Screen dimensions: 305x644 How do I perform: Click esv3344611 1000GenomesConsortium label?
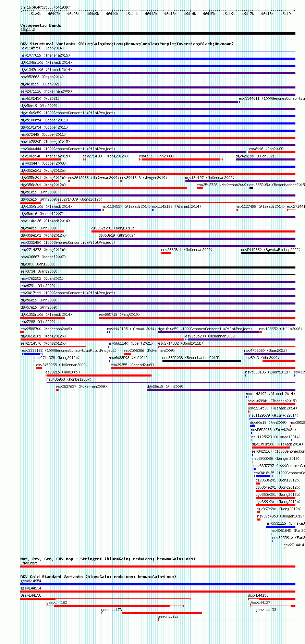pos(272,98)
